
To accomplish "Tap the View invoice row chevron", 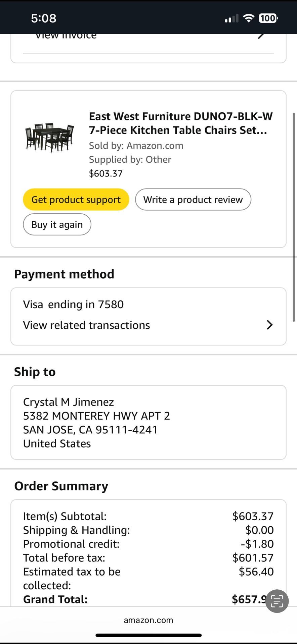I will (261, 35).
